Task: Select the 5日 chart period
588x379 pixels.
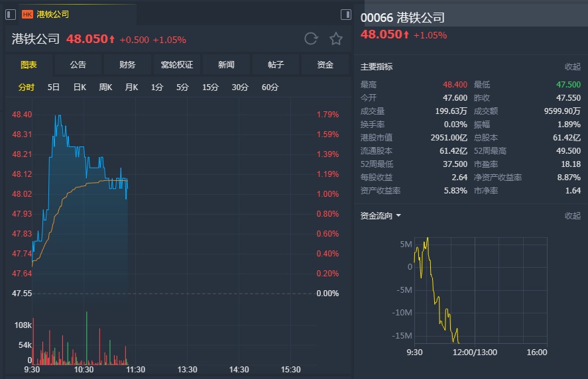Action: coord(53,87)
